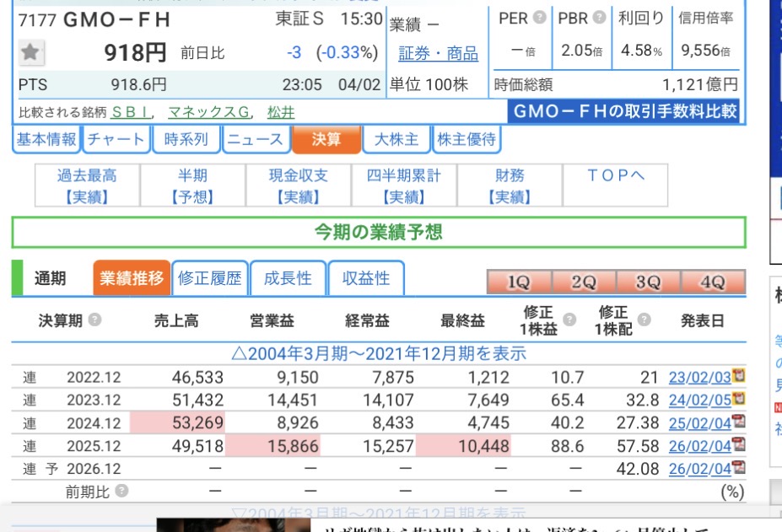Open the 24/02/05 announcement date link
The image size is (782, 532).
(x=699, y=400)
